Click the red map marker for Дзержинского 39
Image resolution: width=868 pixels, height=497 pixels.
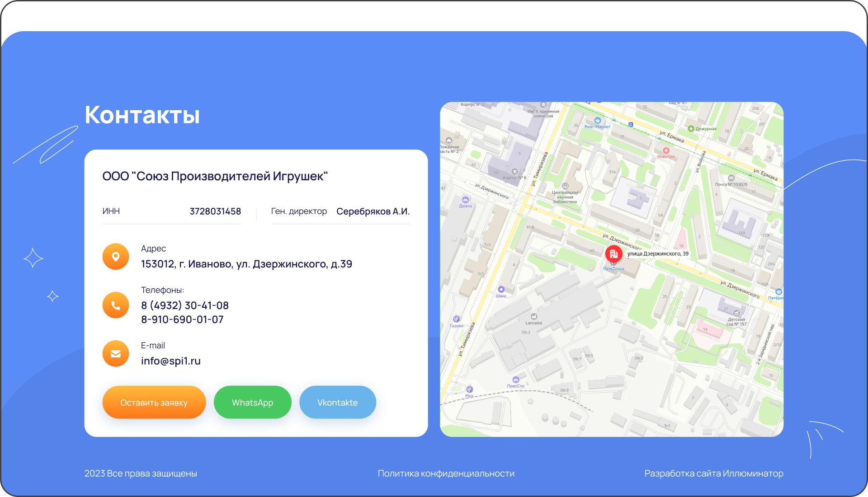[x=613, y=254]
